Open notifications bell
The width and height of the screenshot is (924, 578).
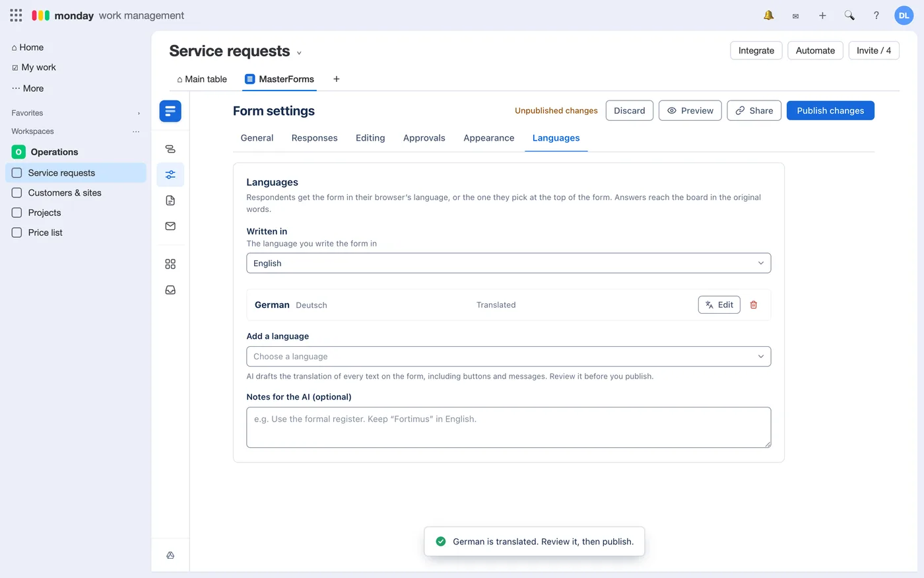click(769, 15)
